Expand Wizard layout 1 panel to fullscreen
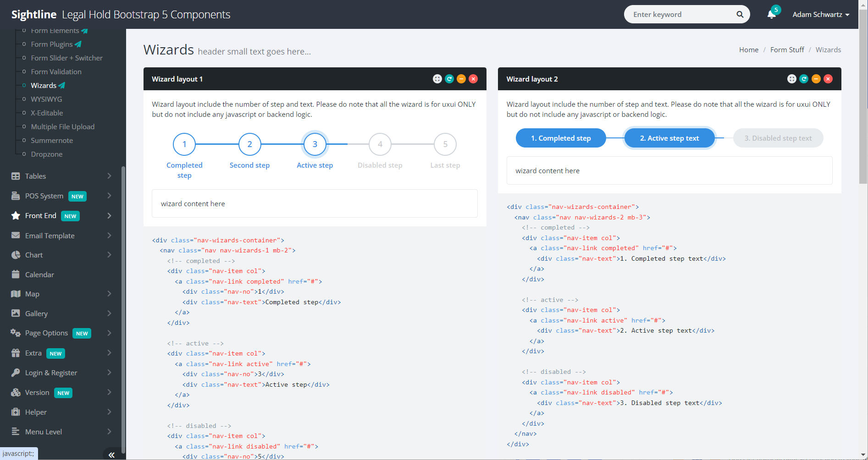Image resolution: width=868 pixels, height=460 pixels. point(437,79)
